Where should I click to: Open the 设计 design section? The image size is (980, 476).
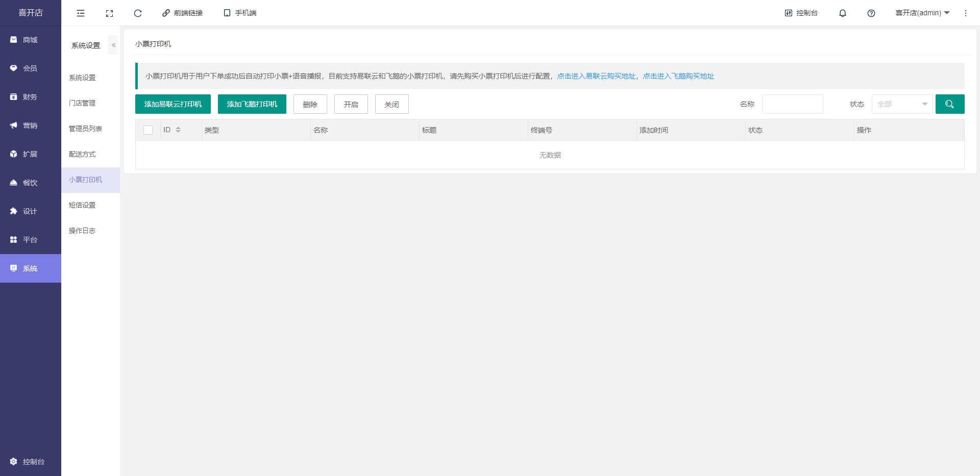[31, 211]
